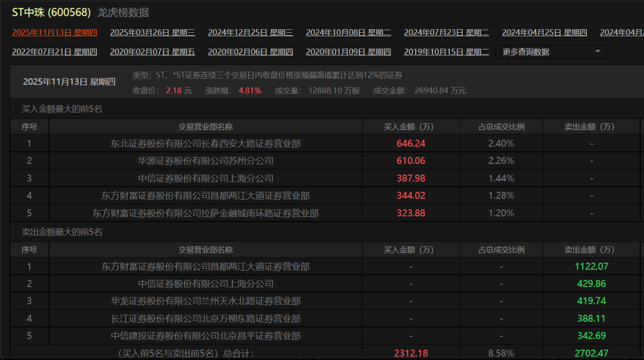Open 2020年02月07日 星期五 data
The height and width of the screenshot is (360, 644).
(153, 52)
